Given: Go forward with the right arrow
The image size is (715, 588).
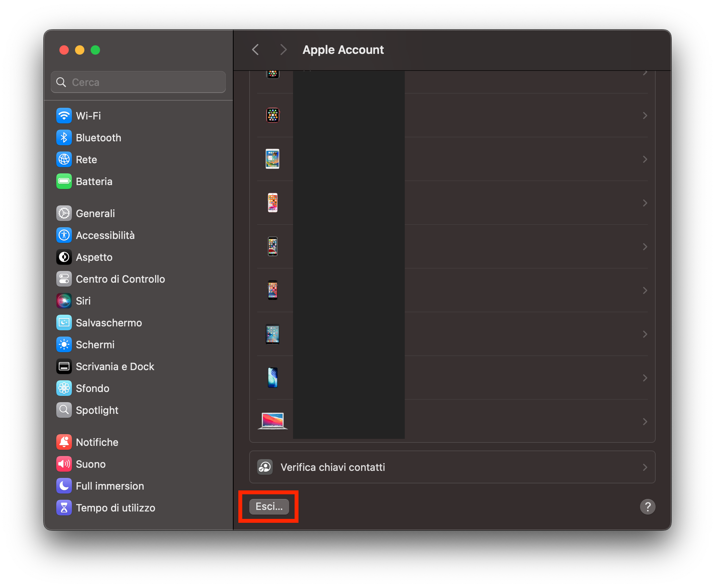Looking at the screenshot, I should pyautogui.click(x=284, y=50).
